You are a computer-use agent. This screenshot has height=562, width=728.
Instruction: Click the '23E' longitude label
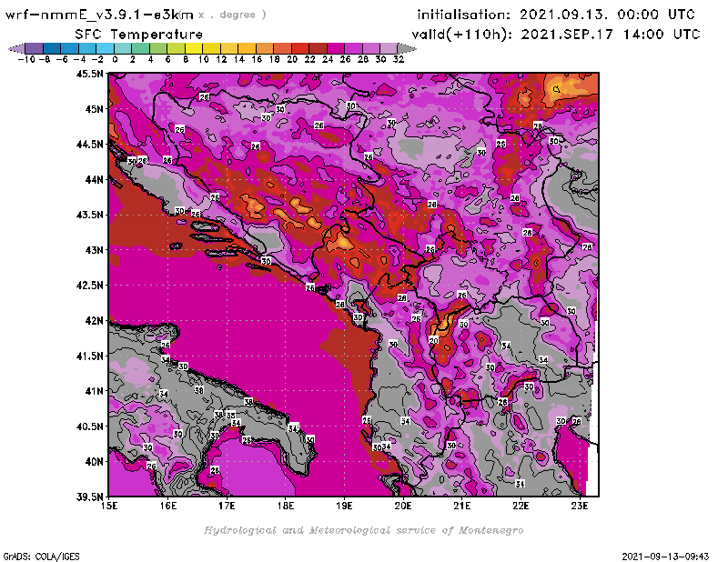(580, 506)
